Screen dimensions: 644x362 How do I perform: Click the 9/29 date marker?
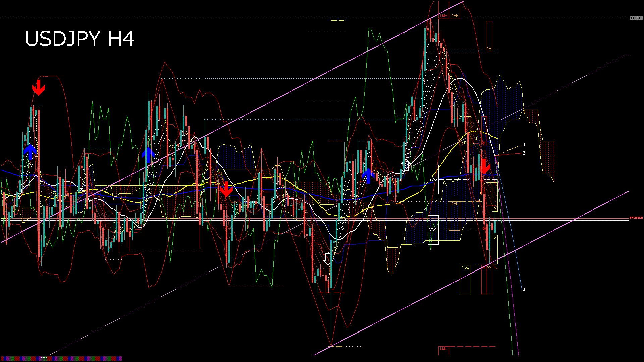point(44,359)
